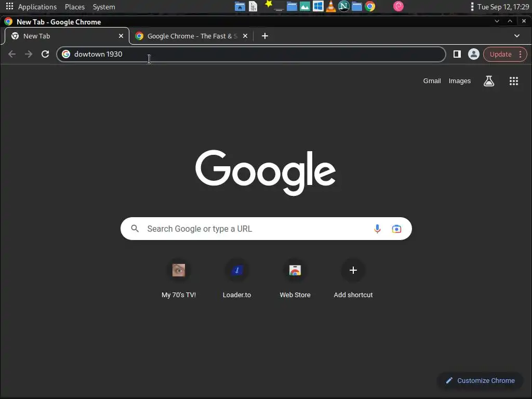Screen dimensions: 532x399
Task: Open Google Images link
Action: click(x=460, y=81)
